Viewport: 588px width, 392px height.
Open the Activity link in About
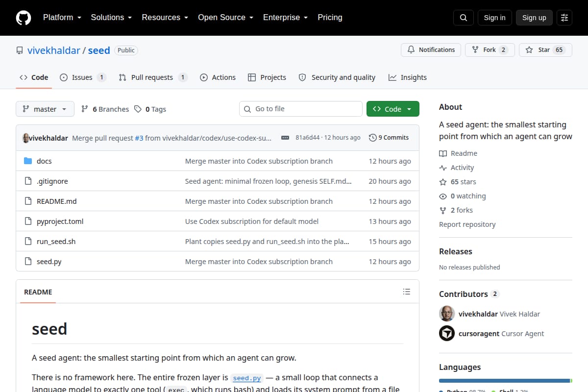pyautogui.click(x=457, y=168)
